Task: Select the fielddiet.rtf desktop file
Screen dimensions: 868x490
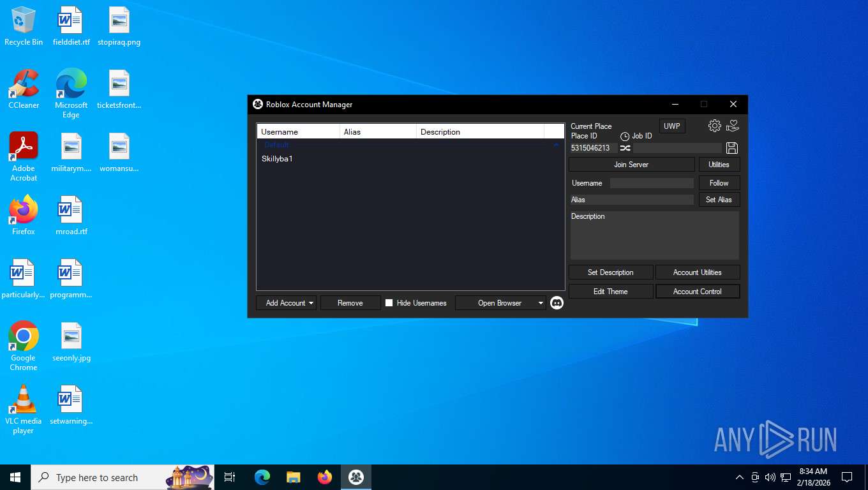Action: 71,27
